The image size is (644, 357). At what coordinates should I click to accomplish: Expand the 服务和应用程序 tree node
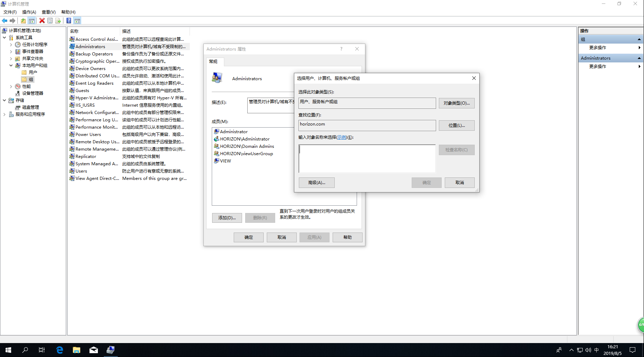4,114
